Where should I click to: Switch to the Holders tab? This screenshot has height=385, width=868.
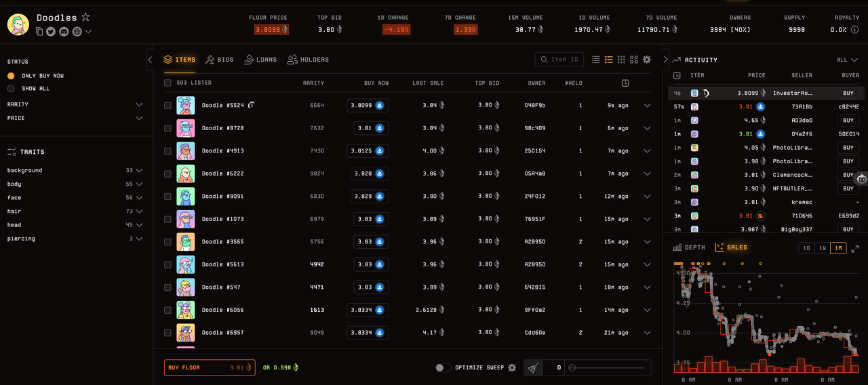(308, 60)
